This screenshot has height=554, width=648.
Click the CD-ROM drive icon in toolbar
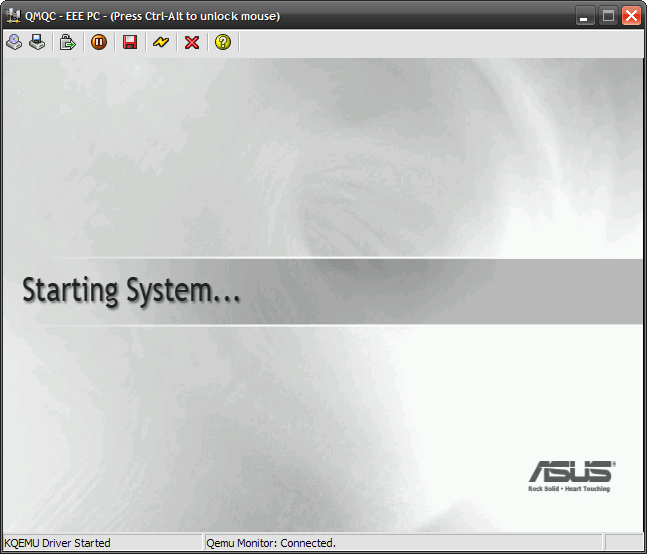pos(14,42)
